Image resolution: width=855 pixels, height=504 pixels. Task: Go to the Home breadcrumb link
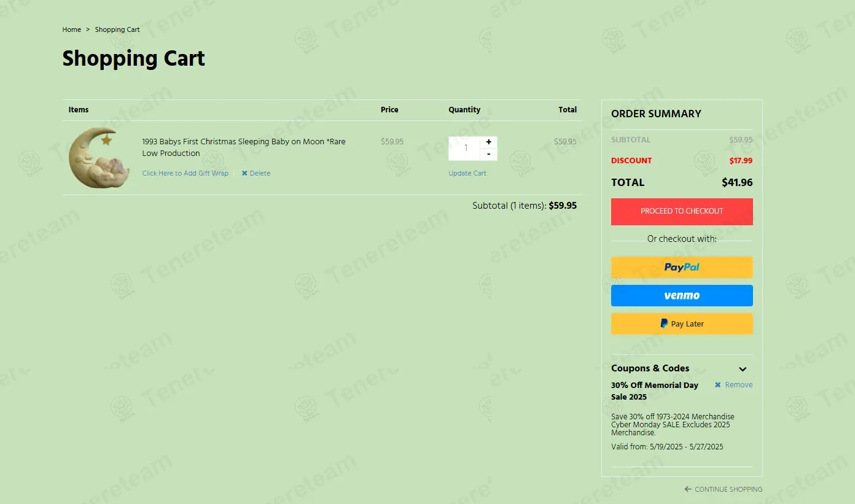click(x=71, y=29)
